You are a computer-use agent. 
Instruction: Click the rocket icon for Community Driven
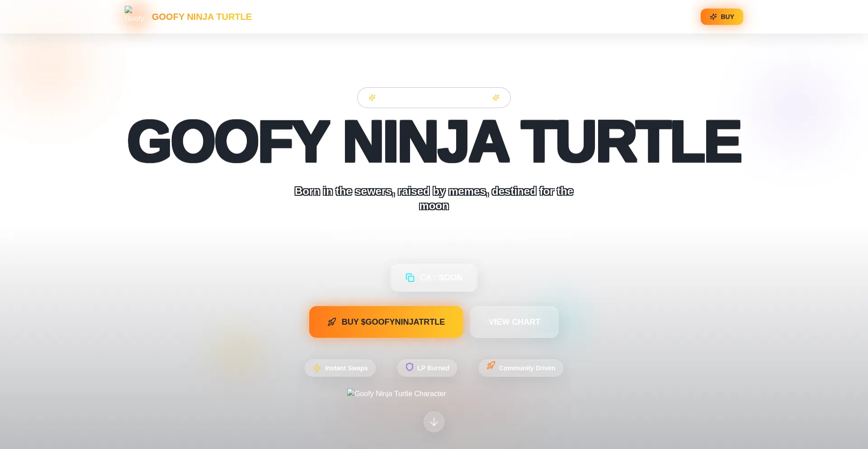(491, 365)
